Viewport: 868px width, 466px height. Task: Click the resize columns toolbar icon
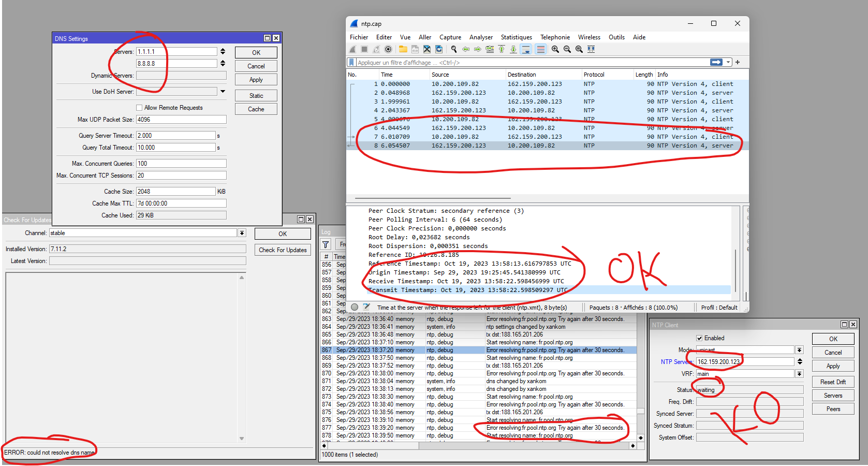[x=591, y=49]
